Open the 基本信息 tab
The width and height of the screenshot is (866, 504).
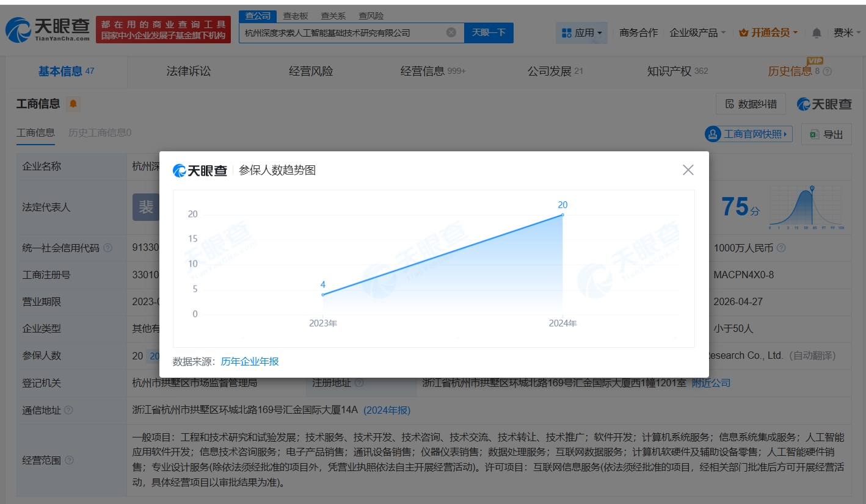pos(66,71)
